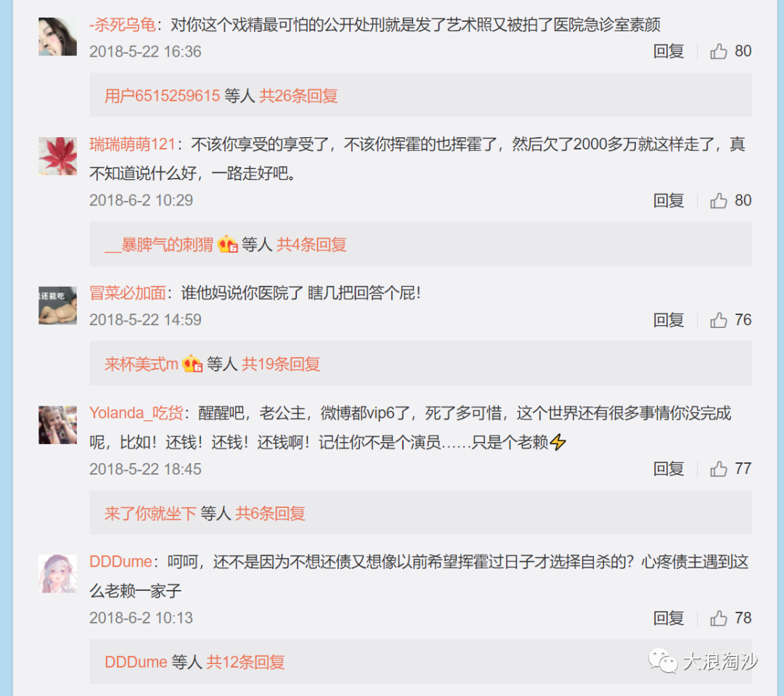The image size is (784, 696).
Task: Reply to -杀死乌龟's comment via 回复
Action: (x=669, y=51)
